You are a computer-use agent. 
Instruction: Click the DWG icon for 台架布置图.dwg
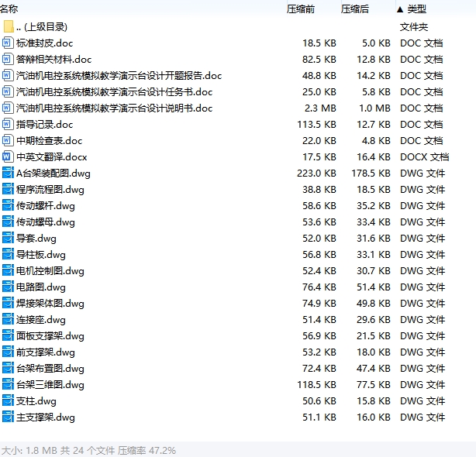click(8, 369)
